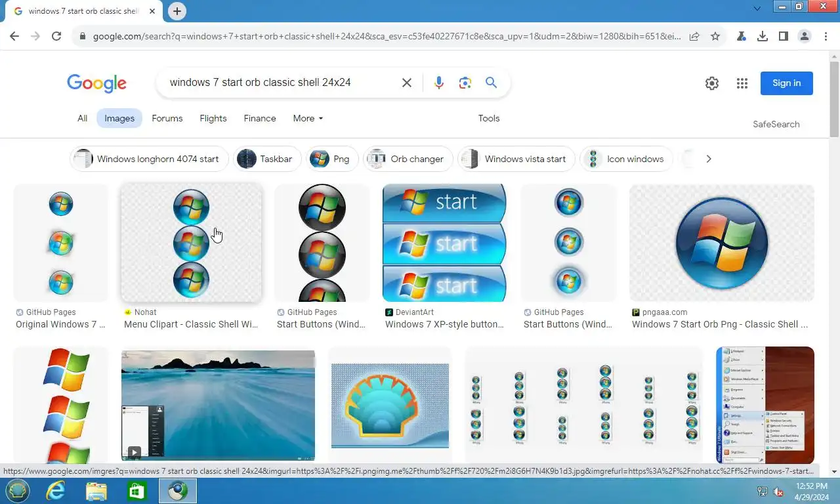Open the Windows XP flags thumbnail
840x504 pixels.
[x=61, y=406]
